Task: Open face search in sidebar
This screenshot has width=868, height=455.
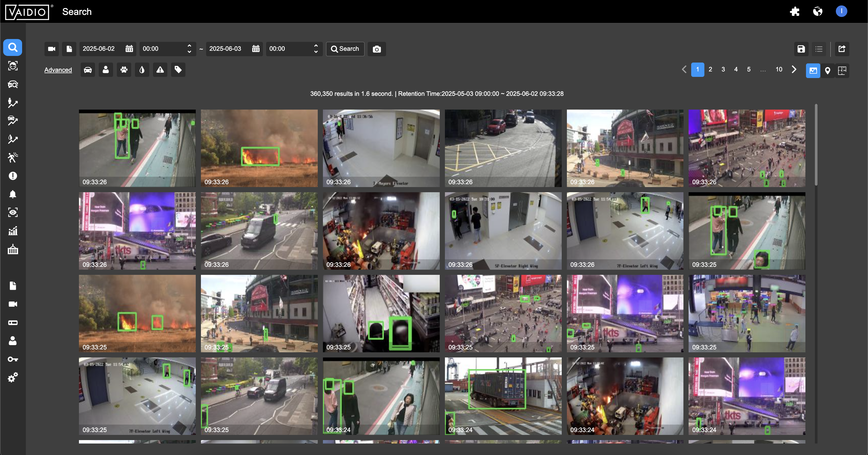Action: click(x=13, y=66)
